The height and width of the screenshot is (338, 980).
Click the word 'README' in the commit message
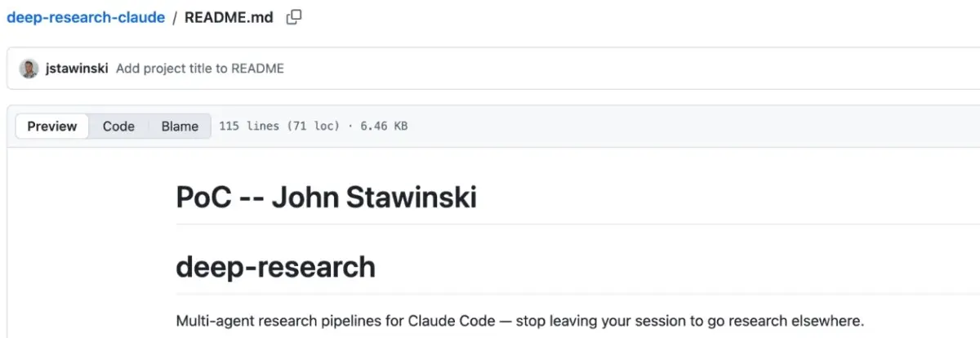258,69
